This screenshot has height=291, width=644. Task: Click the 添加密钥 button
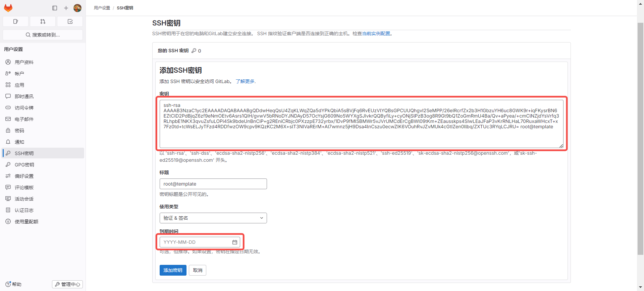click(173, 270)
